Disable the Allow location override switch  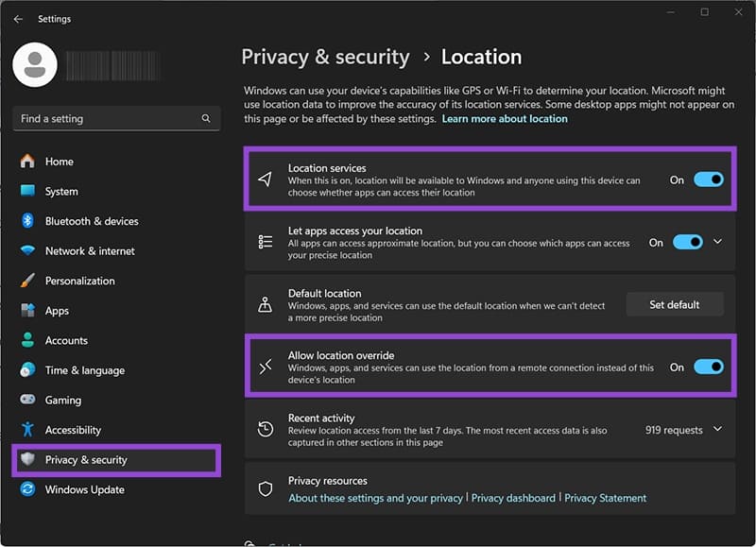[x=708, y=368]
